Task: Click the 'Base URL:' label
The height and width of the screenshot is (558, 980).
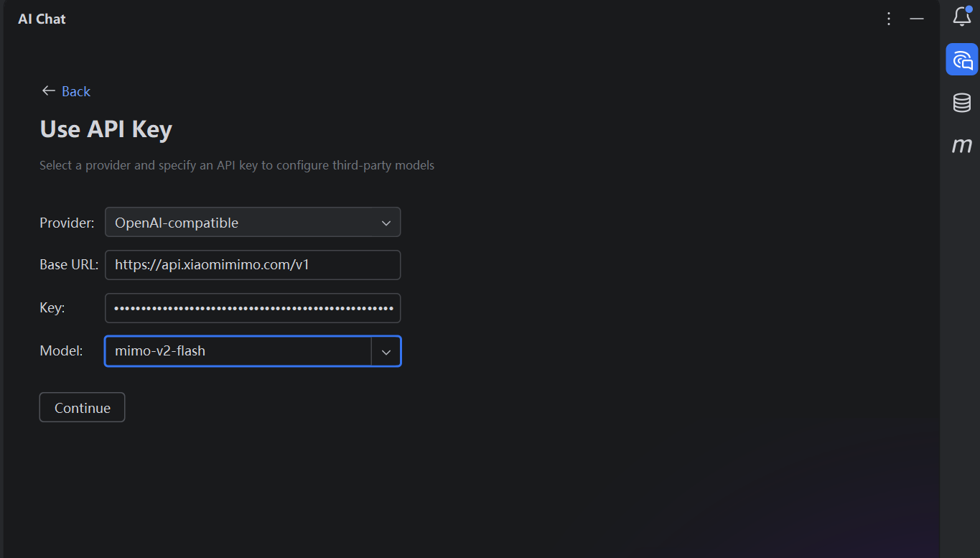Action: pos(69,265)
